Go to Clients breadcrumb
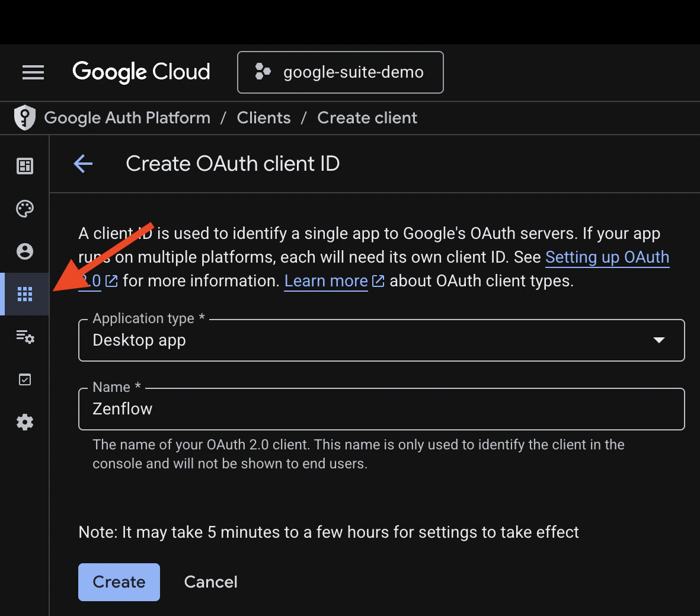 (263, 118)
